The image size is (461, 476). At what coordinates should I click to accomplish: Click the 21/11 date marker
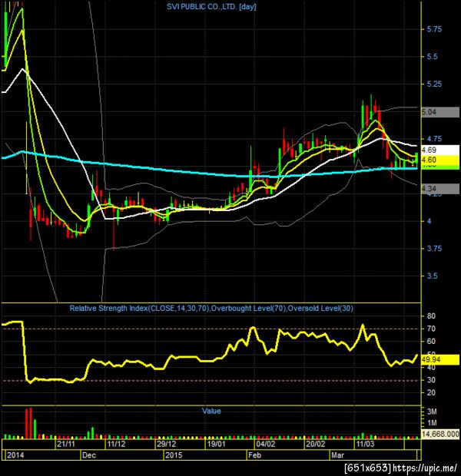tap(66, 444)
